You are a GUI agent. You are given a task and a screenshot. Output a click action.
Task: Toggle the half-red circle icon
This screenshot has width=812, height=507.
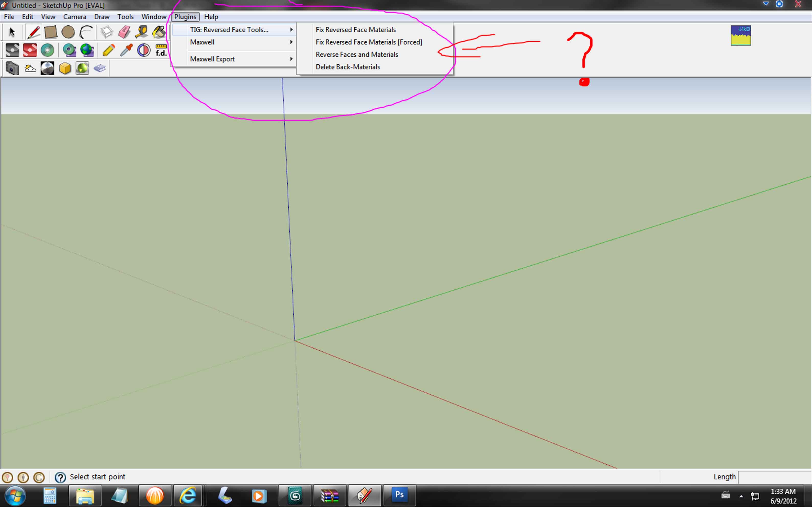[x=144, y=50]
